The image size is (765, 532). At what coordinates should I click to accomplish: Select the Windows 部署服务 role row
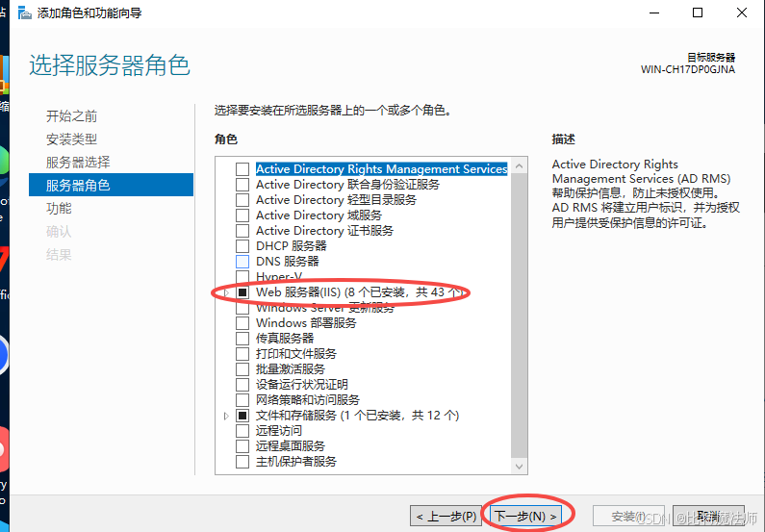click(306, 323)
